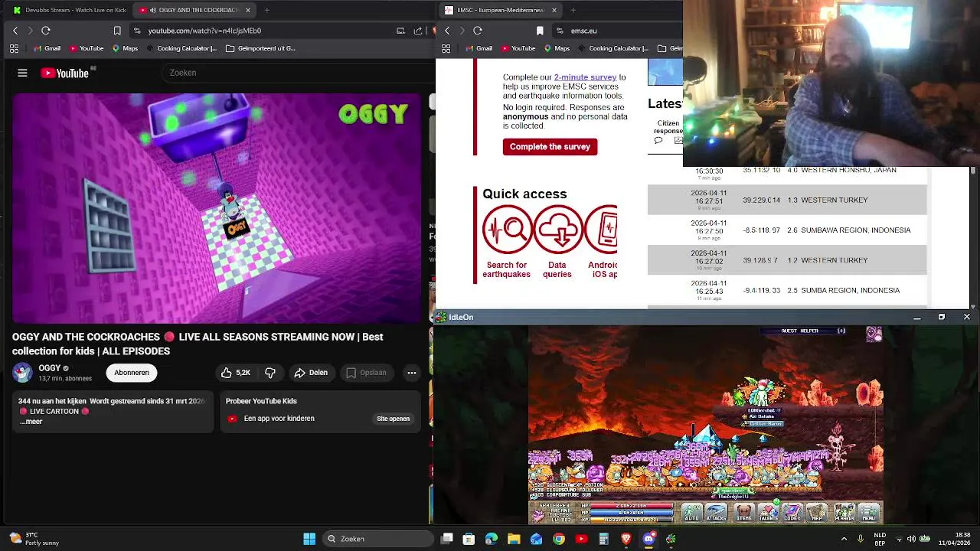980x551 pixels.
Task: Open the Geïmporteerd uit G... bookmarks folder in the YouTube window
Action: 261,48
